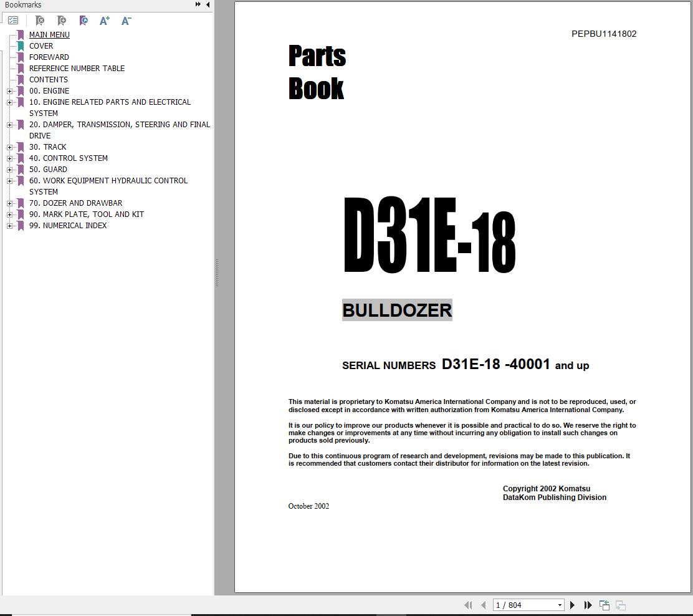693x616 pixels.
Task: Open the bookmark options list icon
Action: click(x=13, y=21)
